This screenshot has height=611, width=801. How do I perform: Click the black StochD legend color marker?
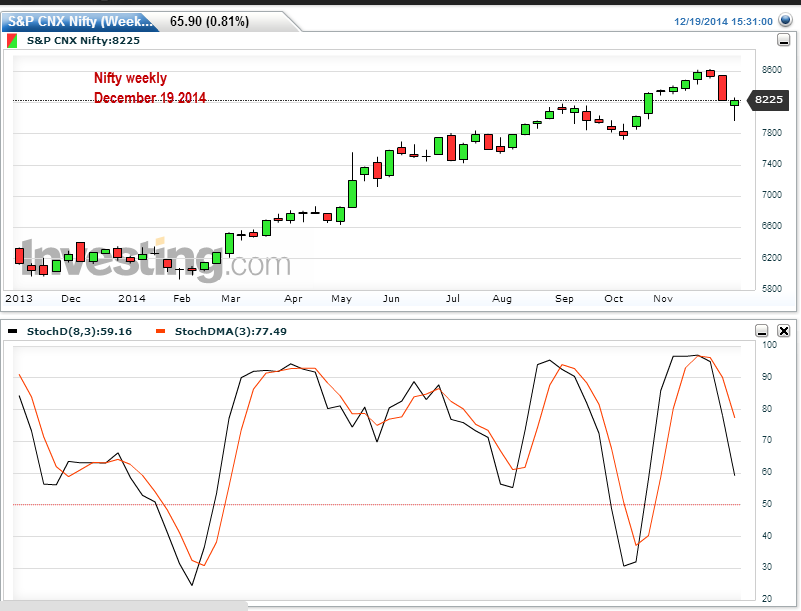point(13,332)
